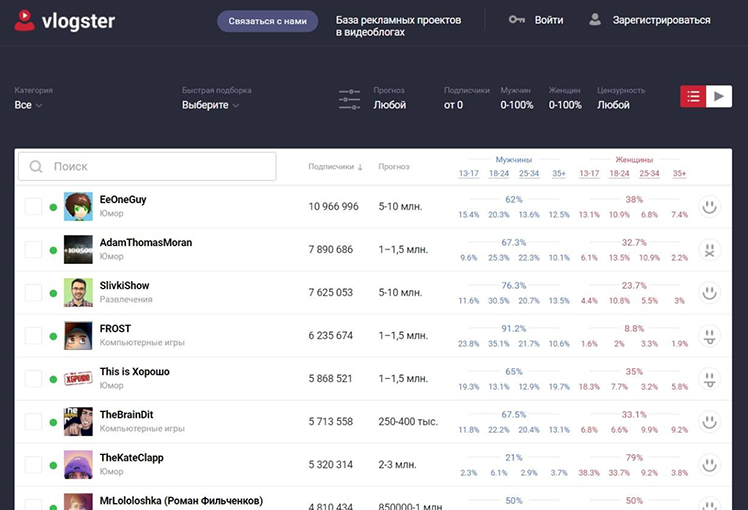Screen dimensions: 748x510
Task: Sort by men 35+ age column
Action: click(559, 174)
